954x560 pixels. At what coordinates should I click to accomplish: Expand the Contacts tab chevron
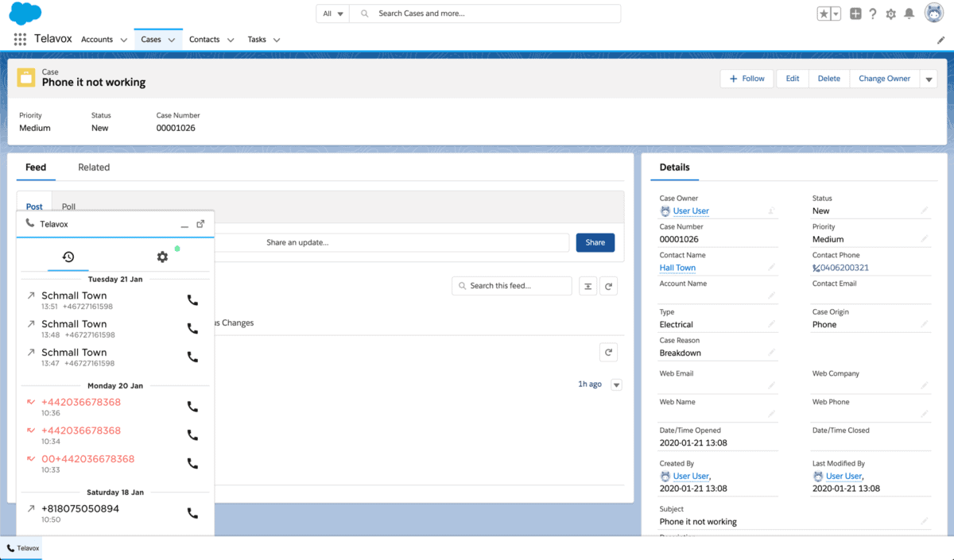(x=231, y=40)
